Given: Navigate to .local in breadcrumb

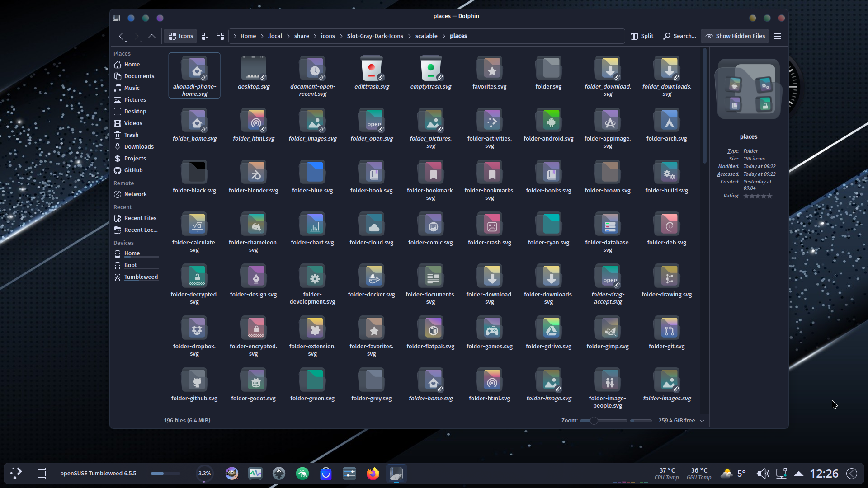Looking at the screenshot, I should click(275, 36).
